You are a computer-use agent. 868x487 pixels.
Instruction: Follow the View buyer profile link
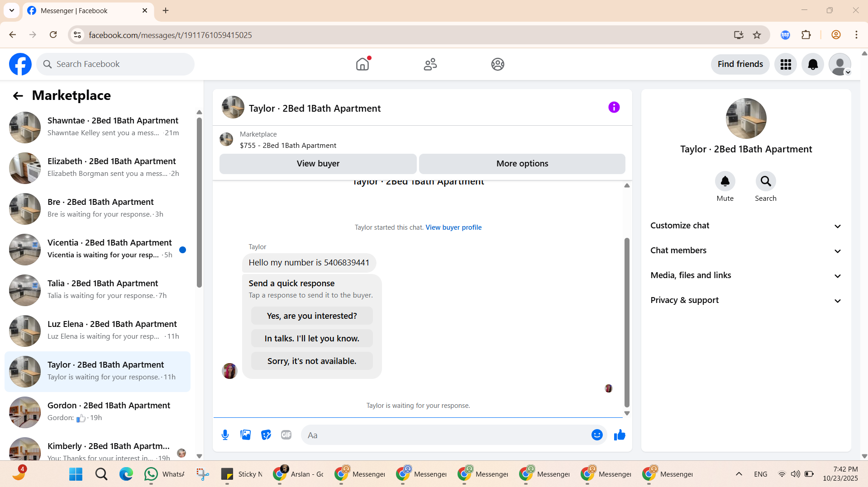453,227
